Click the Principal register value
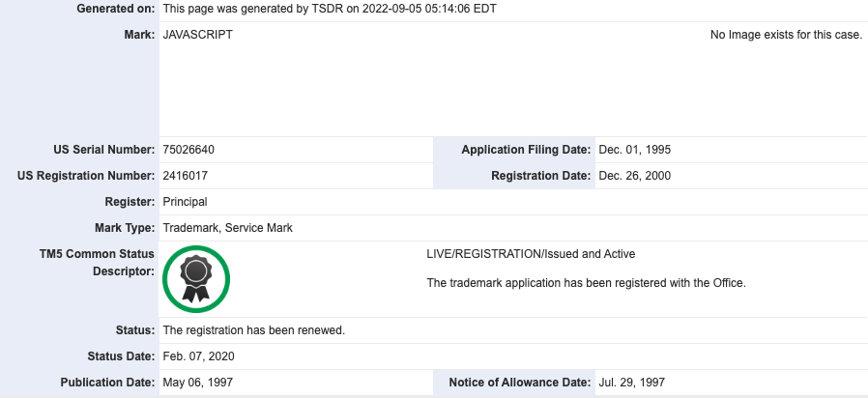 coord(186,202)
